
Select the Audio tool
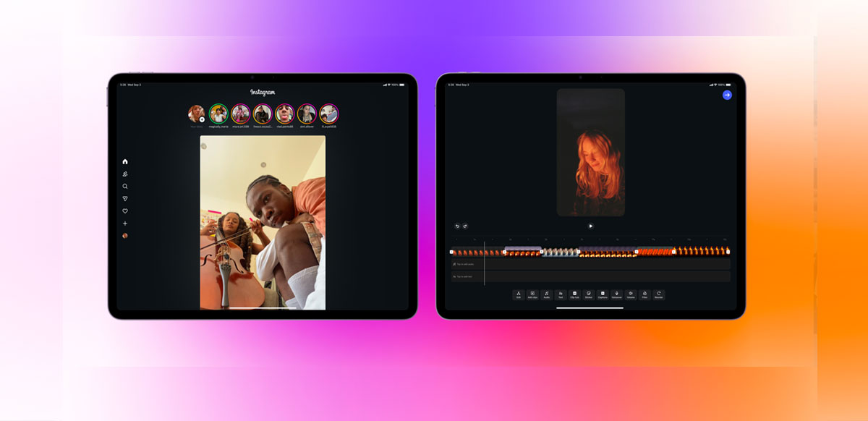(x=547, y=294)
